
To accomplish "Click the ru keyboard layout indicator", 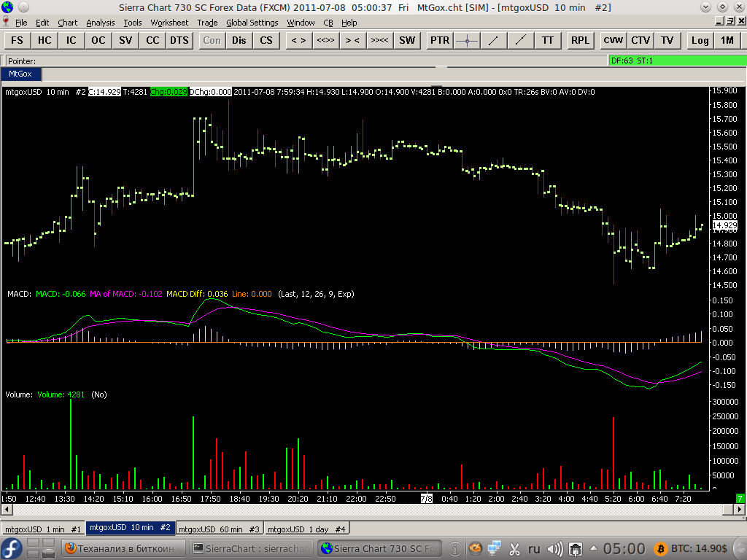I will tap(534, 548).
